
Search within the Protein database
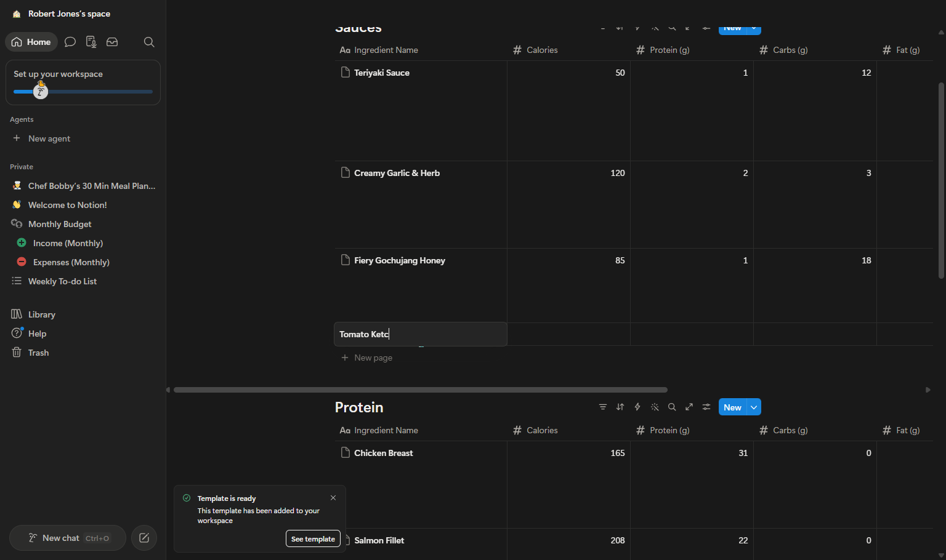click(672, 407)
